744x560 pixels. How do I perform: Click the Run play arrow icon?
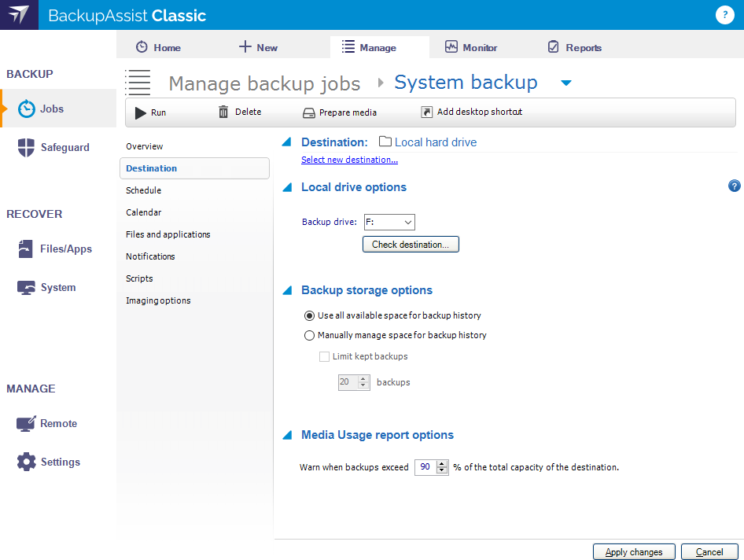(141, 113)
